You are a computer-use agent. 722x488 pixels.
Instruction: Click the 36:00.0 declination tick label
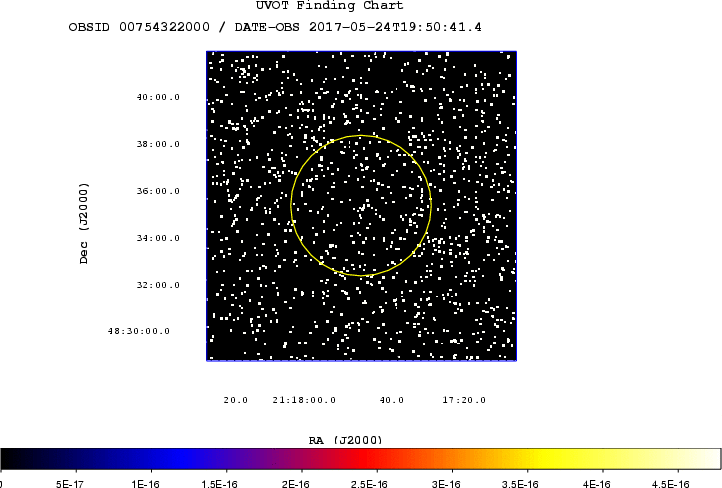coord(158,191)
